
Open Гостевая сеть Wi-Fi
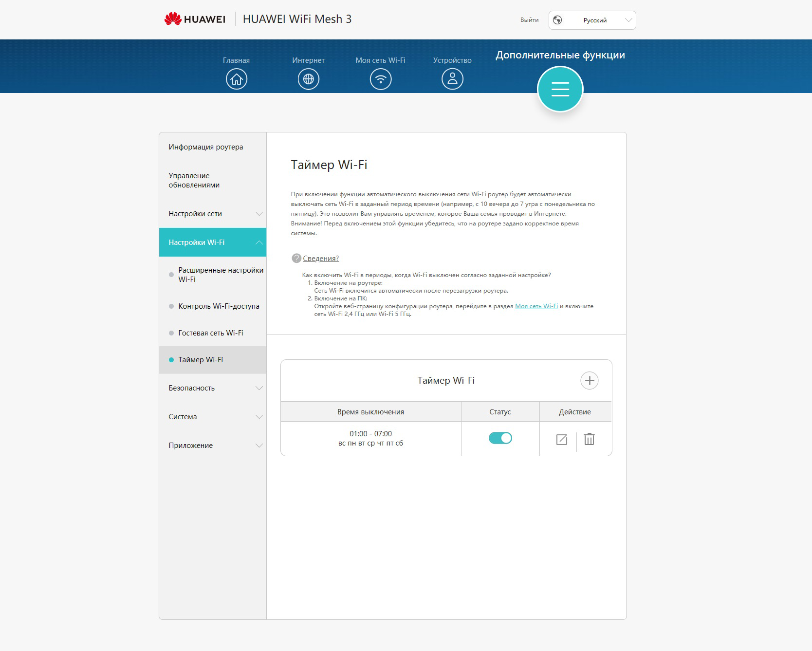click(213, 333)
